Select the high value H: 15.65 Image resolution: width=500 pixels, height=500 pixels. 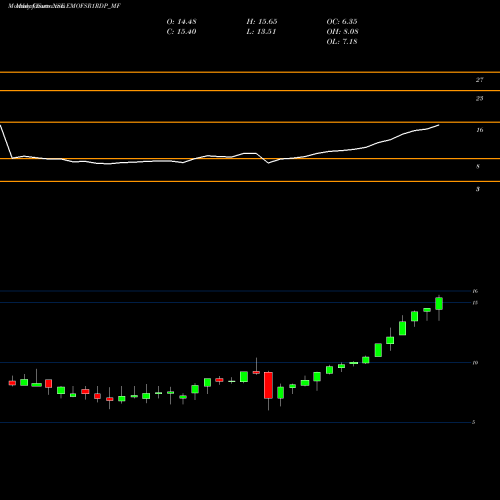click(x=262, y=22)
